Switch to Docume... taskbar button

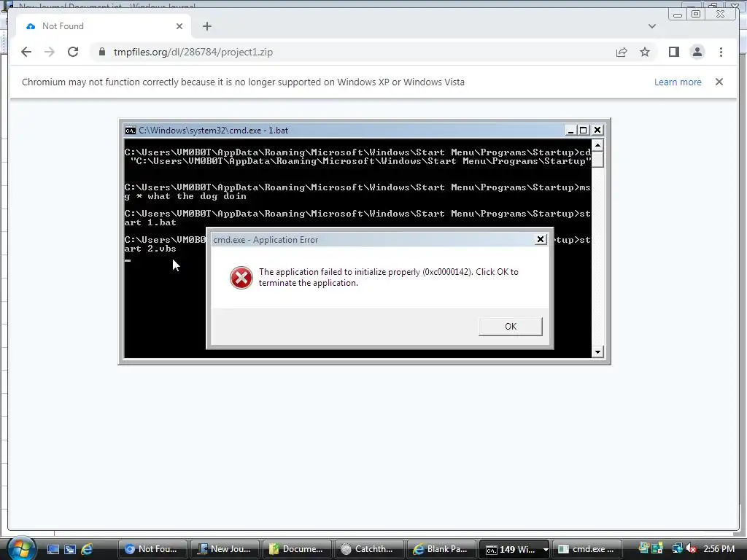tap(297, 549)
